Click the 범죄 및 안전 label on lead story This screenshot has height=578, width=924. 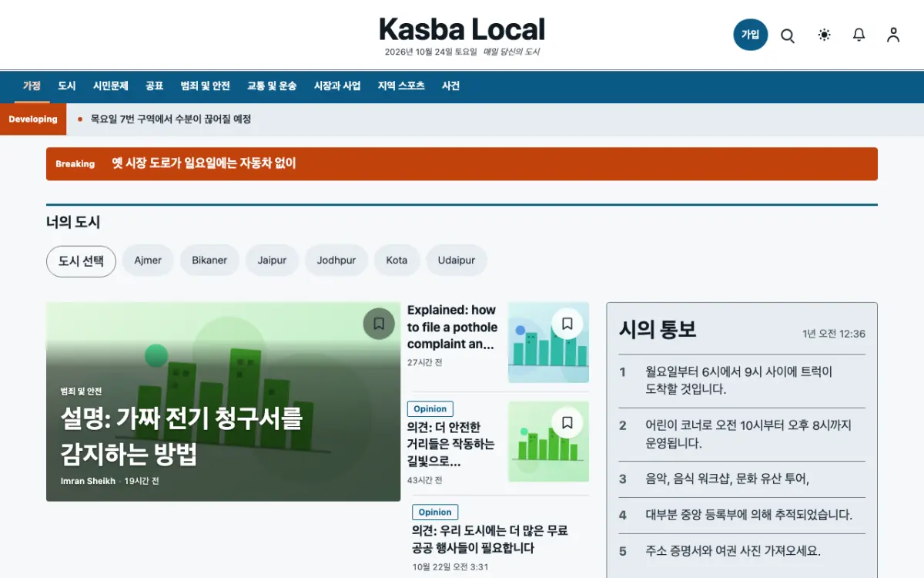(x=81, y=391)
